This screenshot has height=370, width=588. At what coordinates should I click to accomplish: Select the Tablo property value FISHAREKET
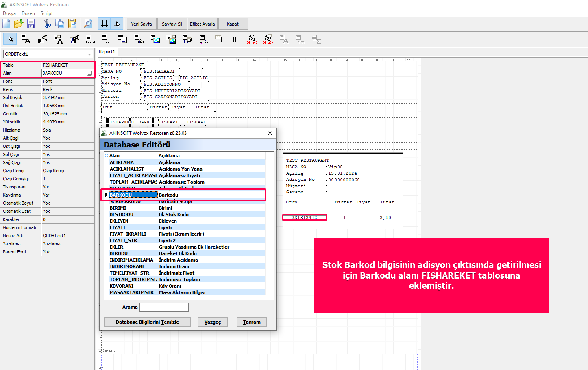click(x=68, y=65)
